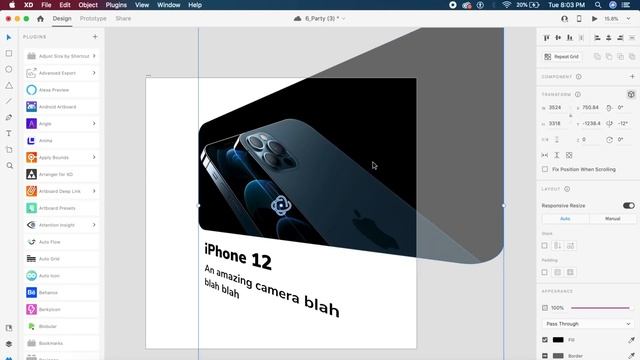The image size is (640, 360).
Task: Expand Attention Insight plugin submenu
Action: tap(94, 225)
